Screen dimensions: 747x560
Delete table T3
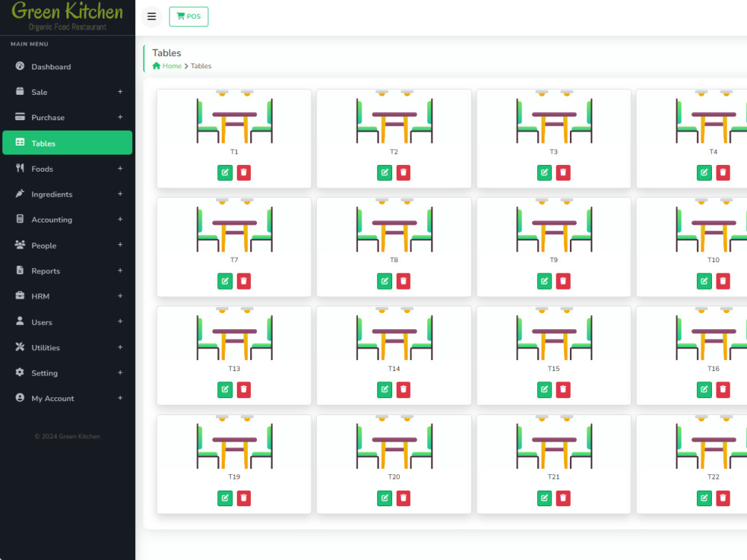pos(563,172)
